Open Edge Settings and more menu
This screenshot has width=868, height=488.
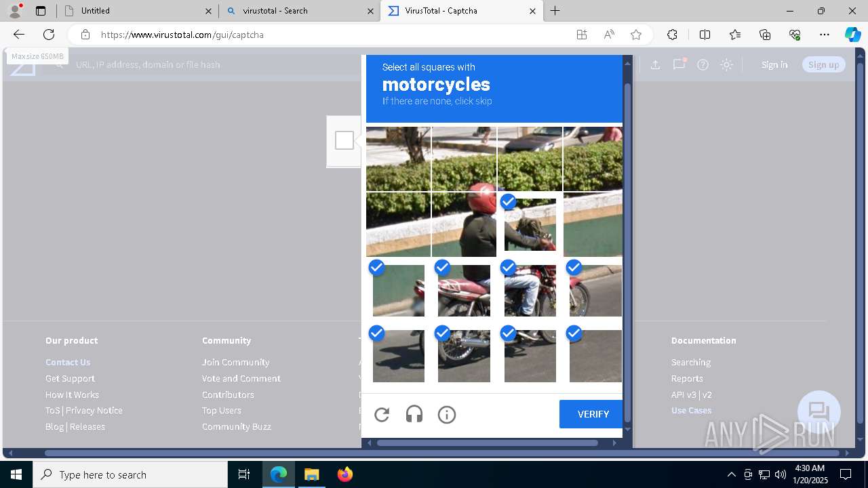pos(825,35)
